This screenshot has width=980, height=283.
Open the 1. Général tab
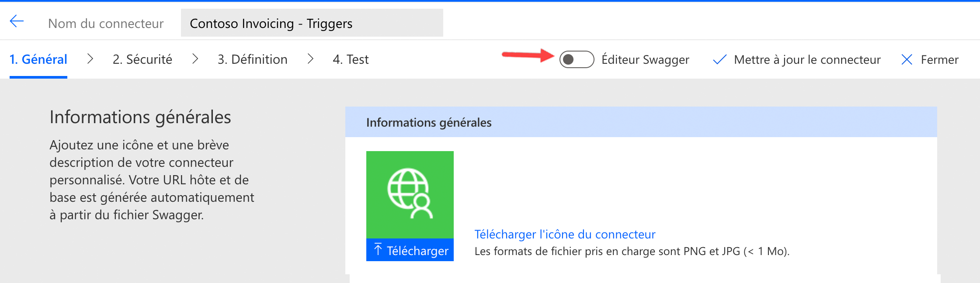tap(38, 59)
